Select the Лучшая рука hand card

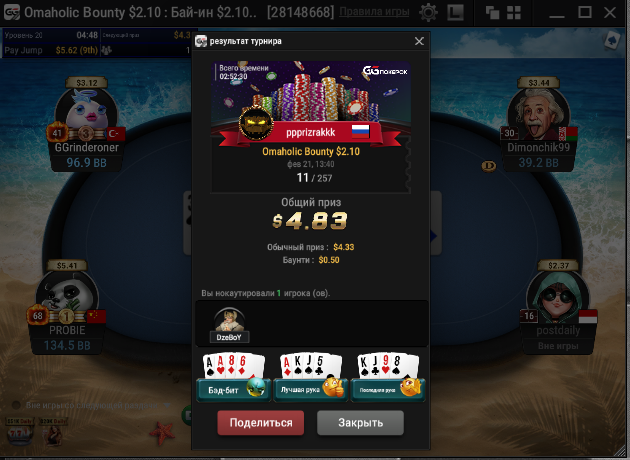(x=311, y=377)
